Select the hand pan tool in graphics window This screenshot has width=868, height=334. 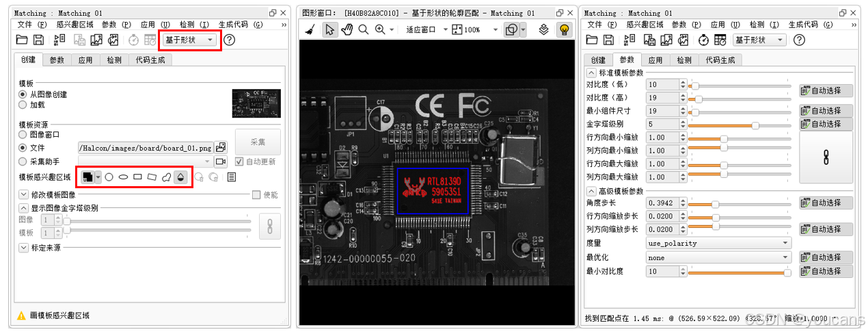click(347, 29)
